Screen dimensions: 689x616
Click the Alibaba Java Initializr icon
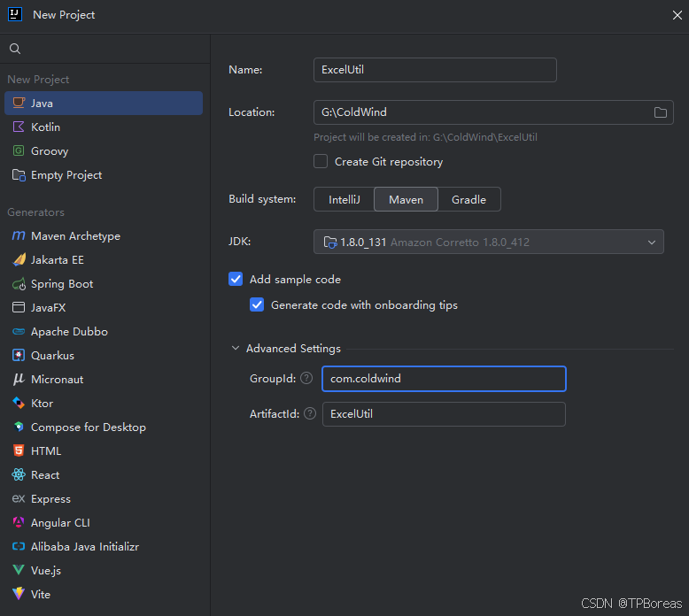coord(19,547)
